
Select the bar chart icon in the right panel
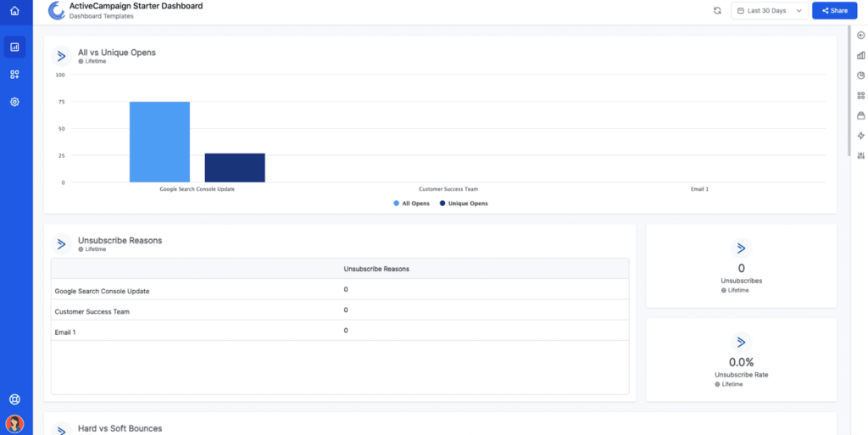coord(861,55)
